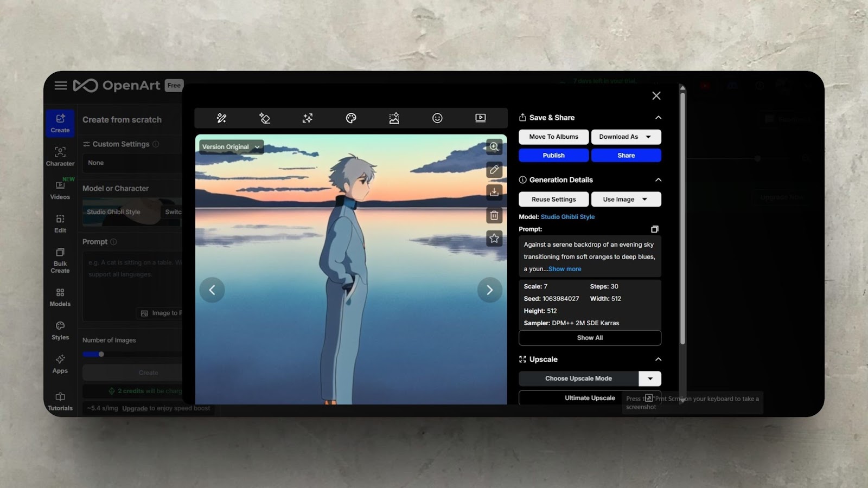Click the sparkle enhance tool icon
The width and height of the screenshot is (868, 488).
tap(308, 118)
